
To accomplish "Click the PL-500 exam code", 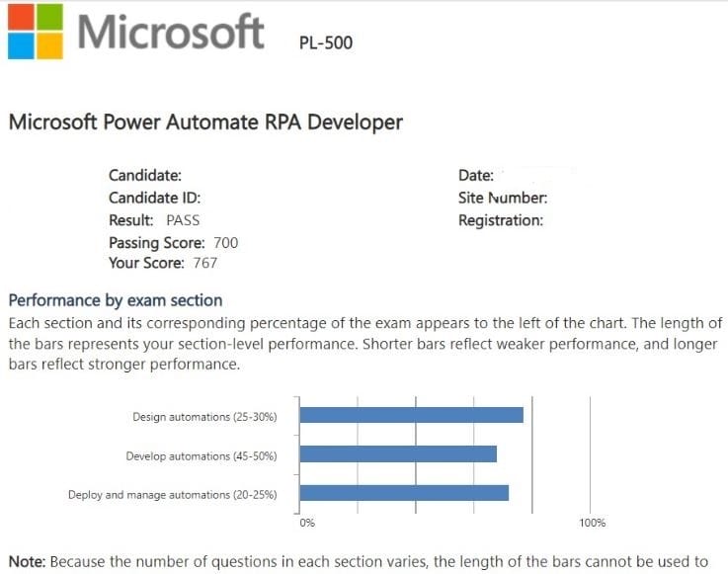I will (x=325, y=42).
